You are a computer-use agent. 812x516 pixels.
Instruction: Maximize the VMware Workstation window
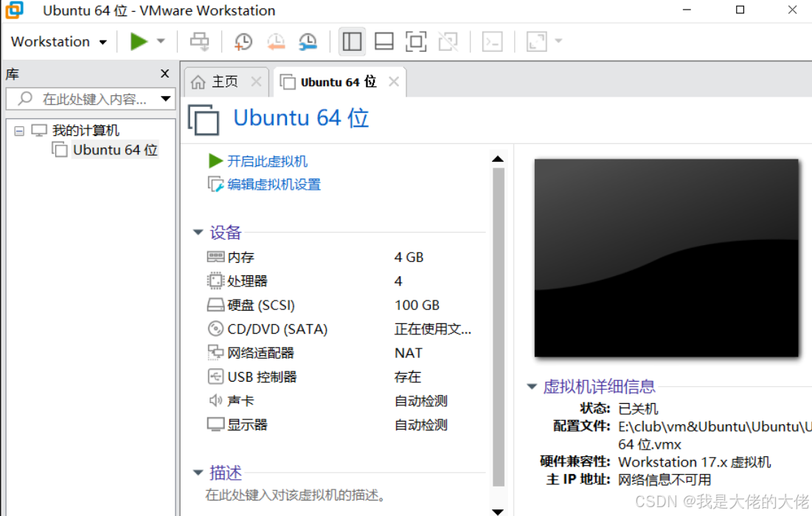coord(740,10)
